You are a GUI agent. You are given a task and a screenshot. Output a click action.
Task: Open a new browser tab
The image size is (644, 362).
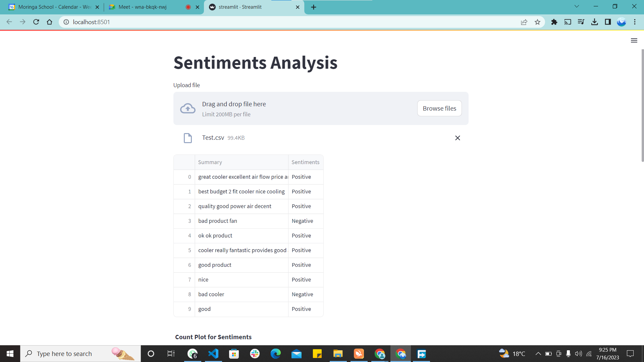313,7
